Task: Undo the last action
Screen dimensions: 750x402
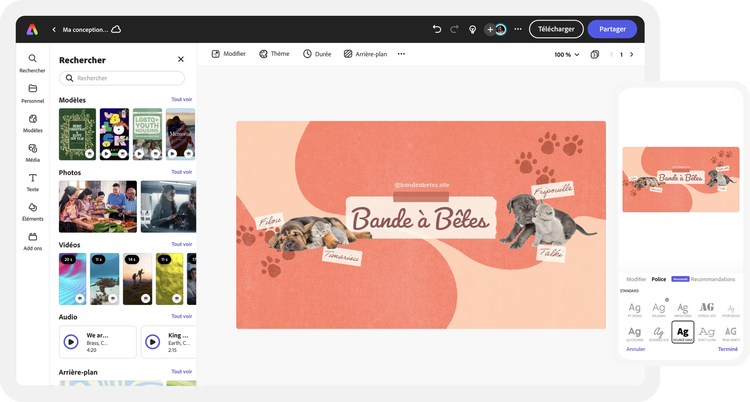Action: pyautogui.click(x=437, y=29)
